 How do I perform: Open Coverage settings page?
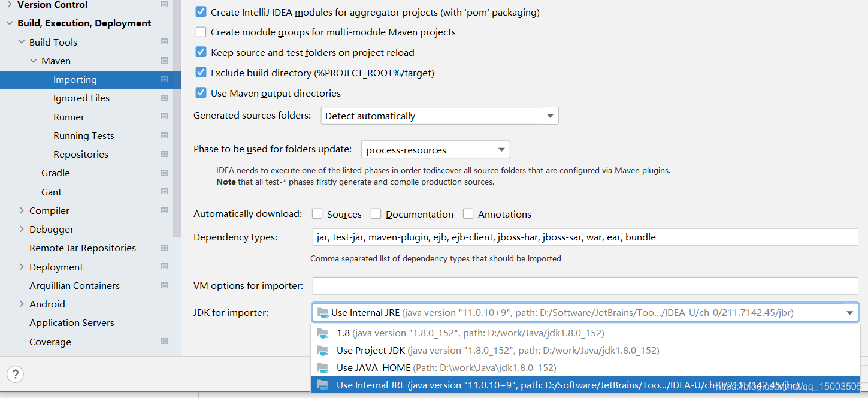point(50,342)
